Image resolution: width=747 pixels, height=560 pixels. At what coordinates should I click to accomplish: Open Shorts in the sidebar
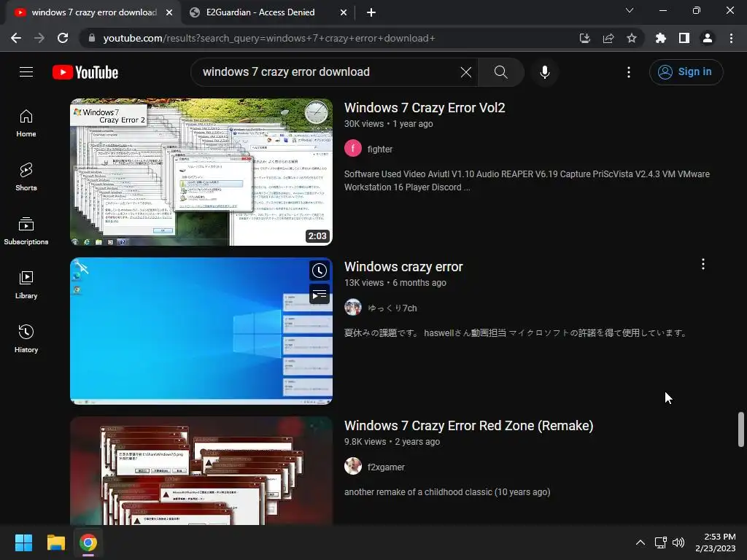[26, 177]
